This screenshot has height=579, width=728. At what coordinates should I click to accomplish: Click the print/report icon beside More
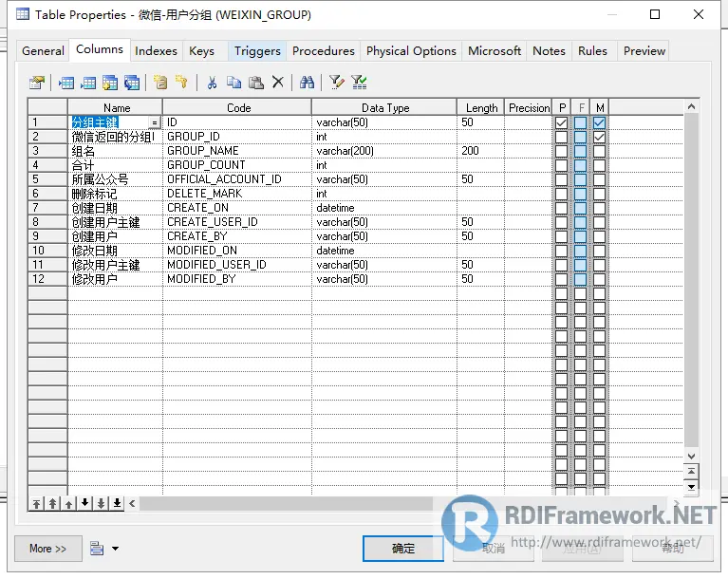click(97, 549)
